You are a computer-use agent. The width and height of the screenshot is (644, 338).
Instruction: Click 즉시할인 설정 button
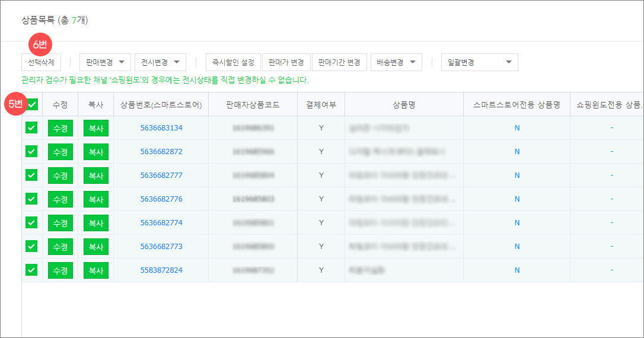point(233,62)
